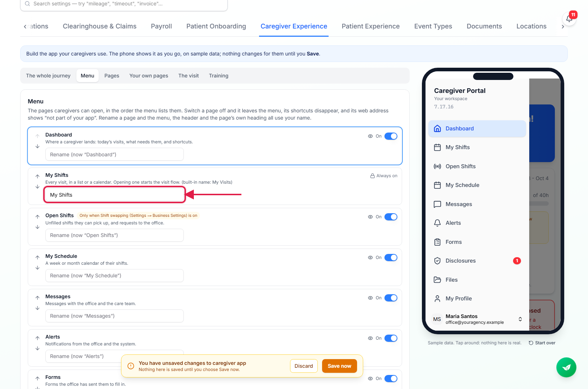The width and height of the screenshot is (588, 389).
Task: Move Dashboard down with its arrow
Action: click(37, 146)
